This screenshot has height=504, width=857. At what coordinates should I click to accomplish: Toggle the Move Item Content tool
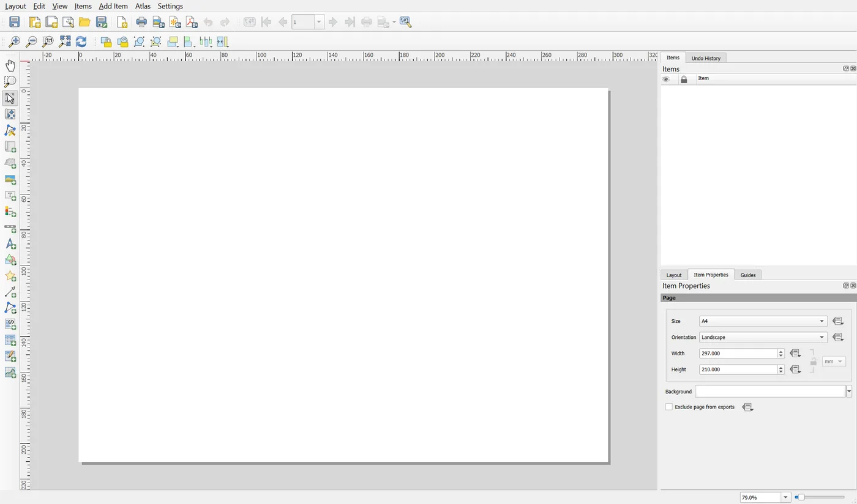pyautogui.click(x=10, y=114)
